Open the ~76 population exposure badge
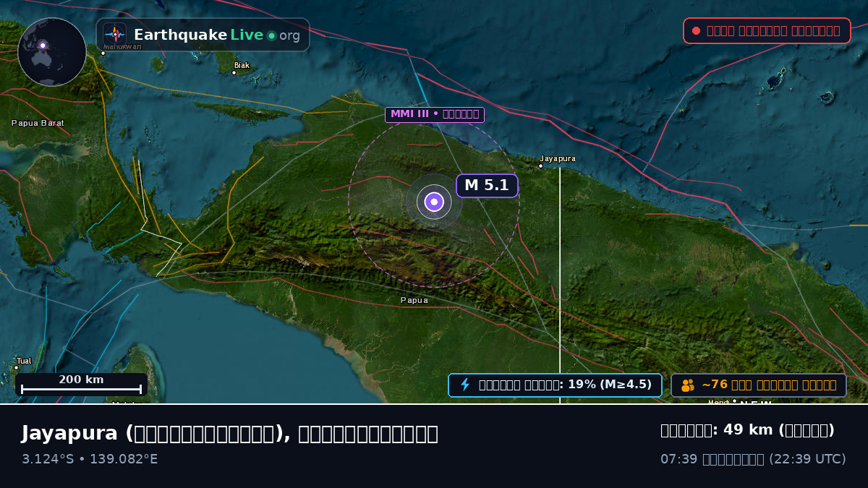The image size is (868, 488). [759, 385]
